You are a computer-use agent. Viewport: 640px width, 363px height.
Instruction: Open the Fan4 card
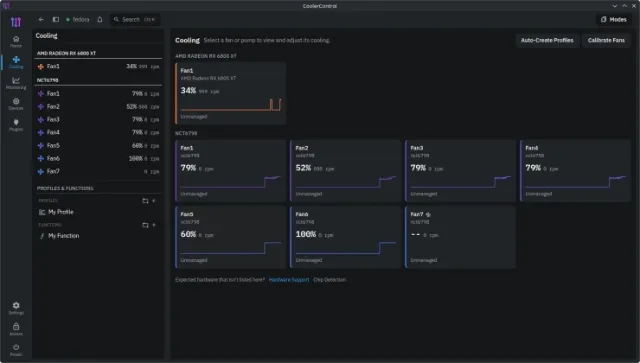pyautogui.click(x=576, y=171)
